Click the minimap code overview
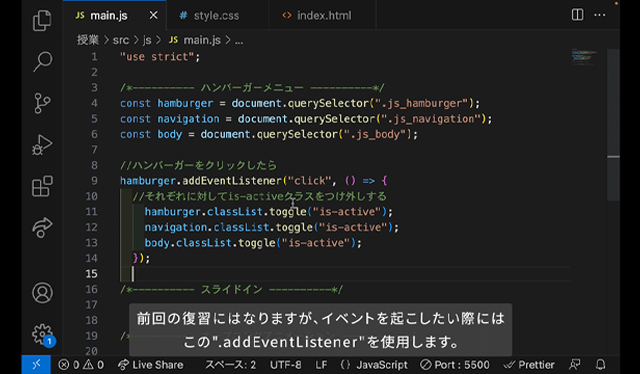This screenshot has height=374, width=640. 584,56
